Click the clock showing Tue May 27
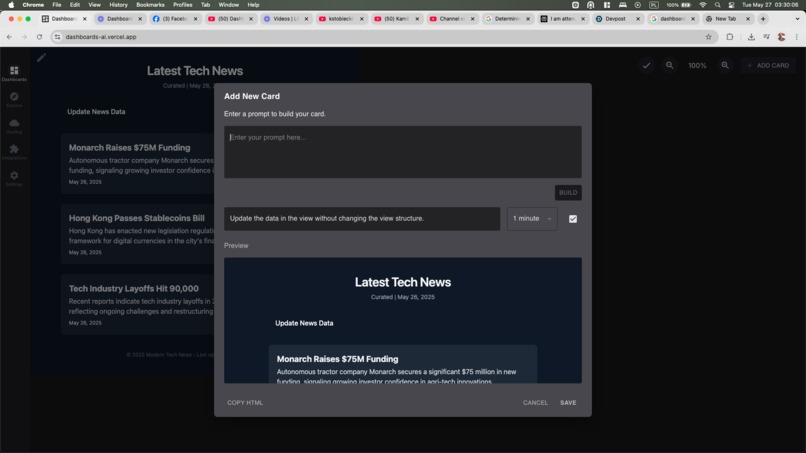 (770, 5)
